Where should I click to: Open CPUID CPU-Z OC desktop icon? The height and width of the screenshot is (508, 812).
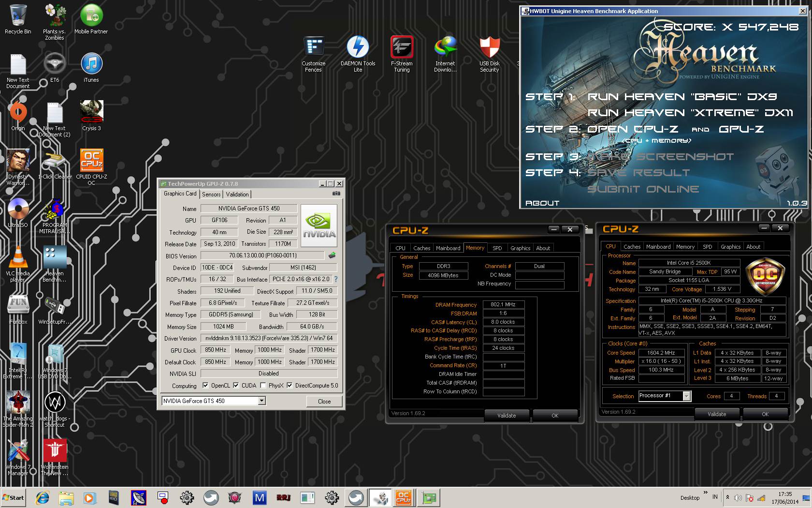[91, 167]
